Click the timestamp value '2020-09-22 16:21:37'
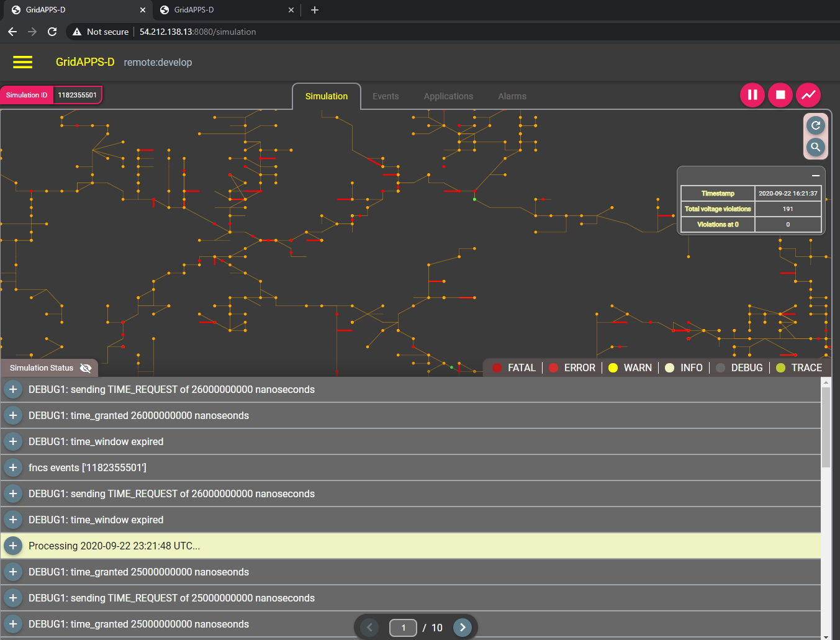 click(788, 194)
